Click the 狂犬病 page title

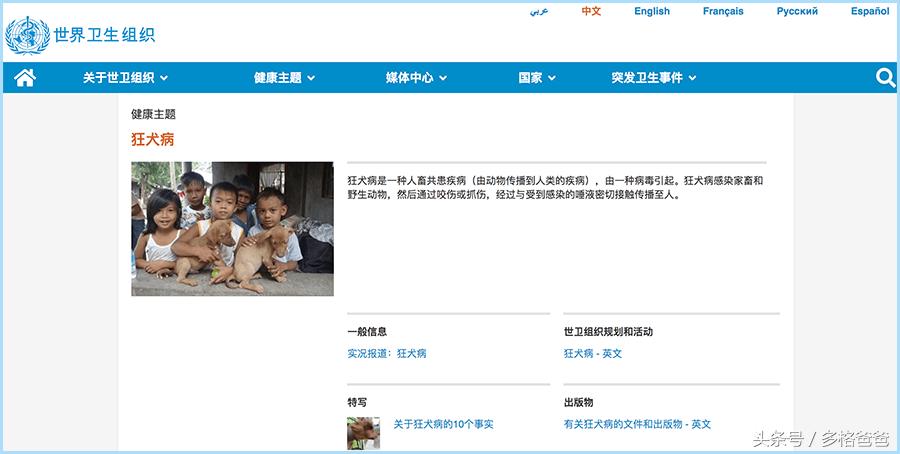[153, 139]
